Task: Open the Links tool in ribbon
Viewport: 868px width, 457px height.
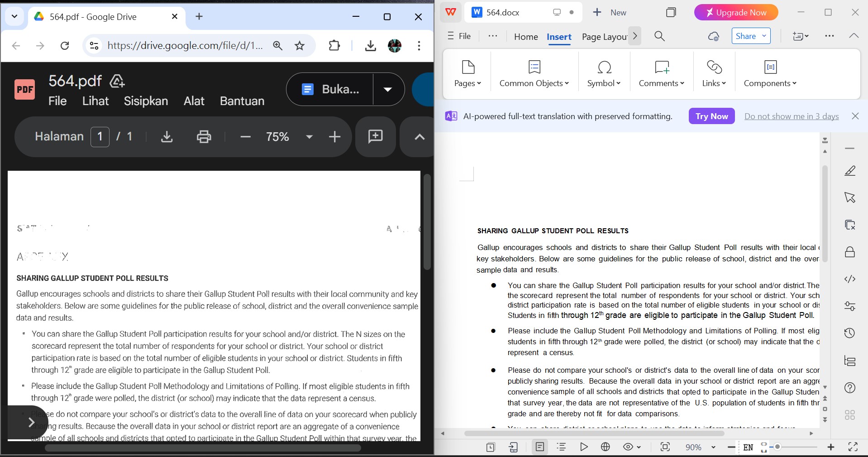Action: [714, 74]
